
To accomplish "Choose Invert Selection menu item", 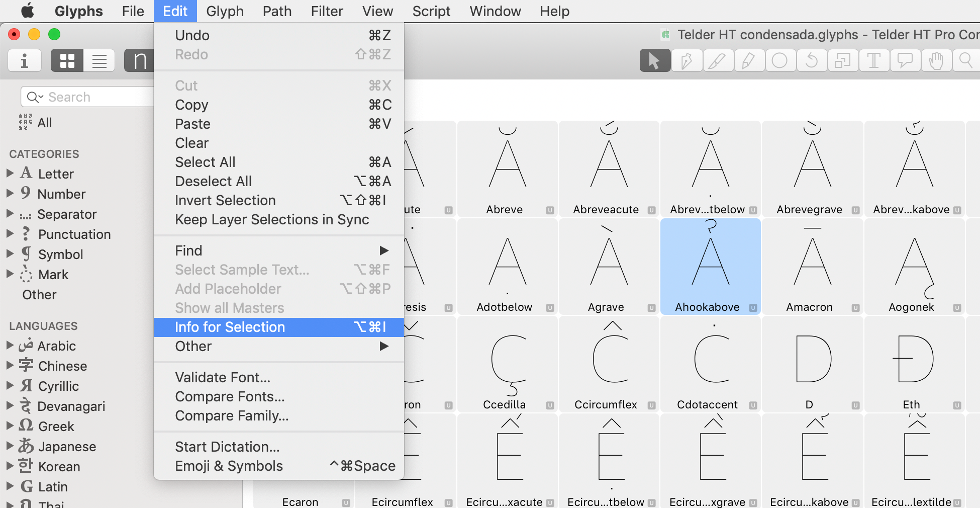I will click(279, 200).
